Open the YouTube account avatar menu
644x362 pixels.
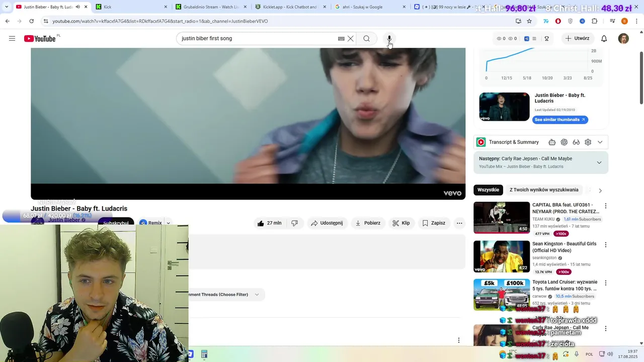point(623,39)
